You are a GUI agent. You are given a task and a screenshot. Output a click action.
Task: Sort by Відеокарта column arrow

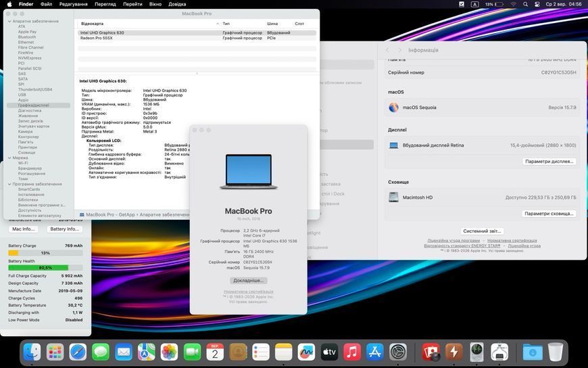(x=218, y=24)
